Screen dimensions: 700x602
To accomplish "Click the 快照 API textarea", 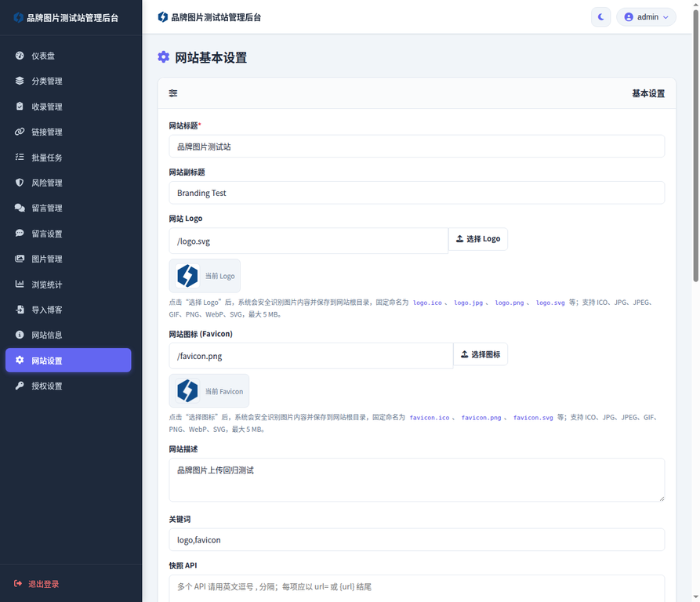I will pyautogui.click(x=416, y=589).
